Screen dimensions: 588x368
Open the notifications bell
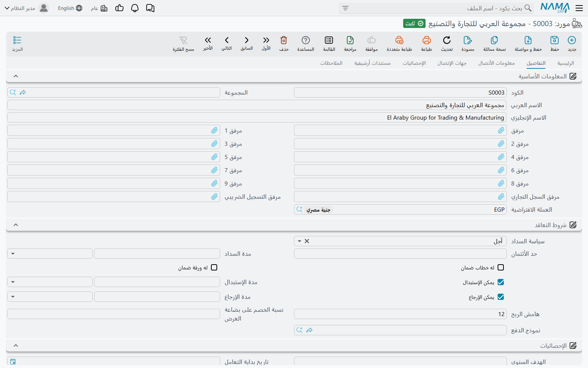click(135, 8)
